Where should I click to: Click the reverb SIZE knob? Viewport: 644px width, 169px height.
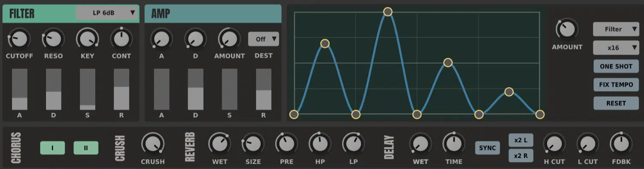(253, 144)
